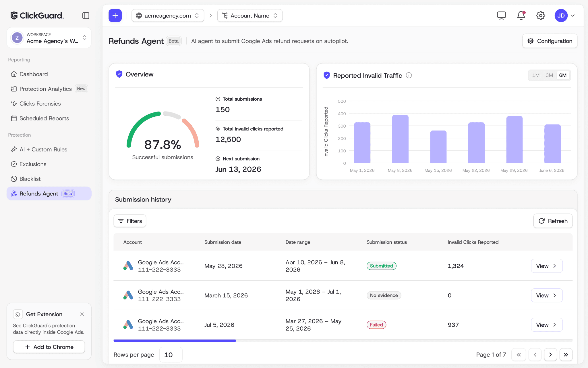This screenshot has width=588, height=368.
Task: Click the Configuration button
Action: click(x=550, y=41)
